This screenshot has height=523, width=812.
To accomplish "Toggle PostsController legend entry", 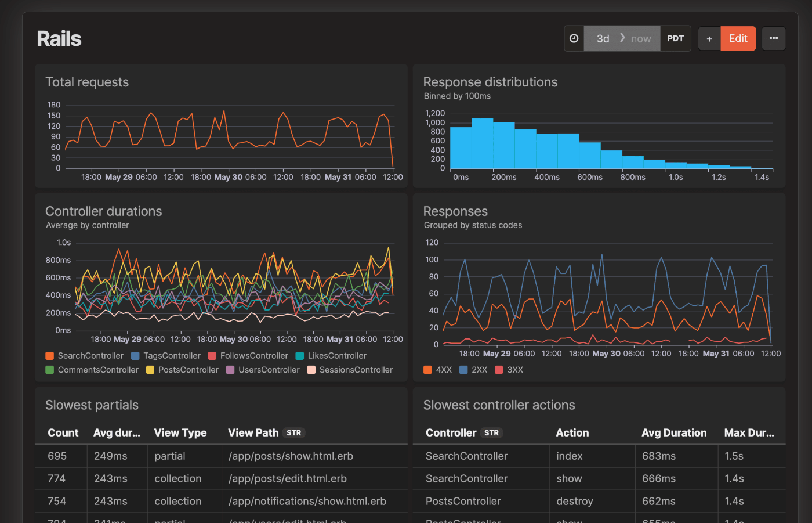I will 183,370.
